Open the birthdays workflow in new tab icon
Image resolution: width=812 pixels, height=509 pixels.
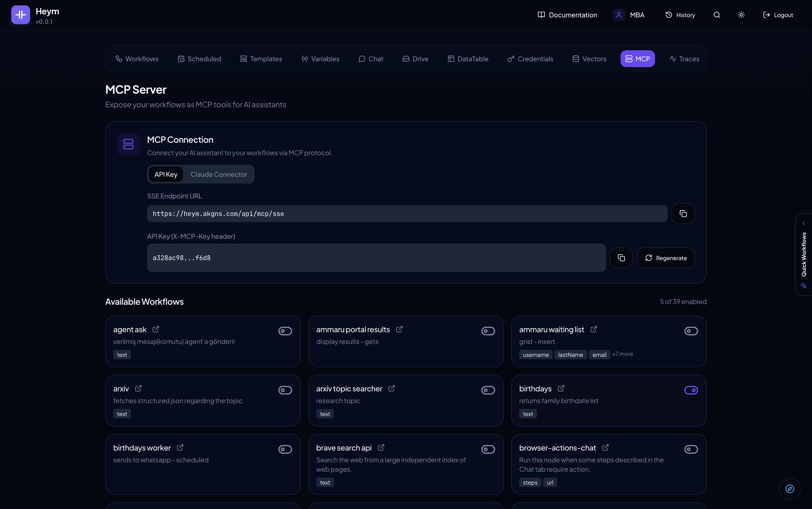click(x=561, y=389)
